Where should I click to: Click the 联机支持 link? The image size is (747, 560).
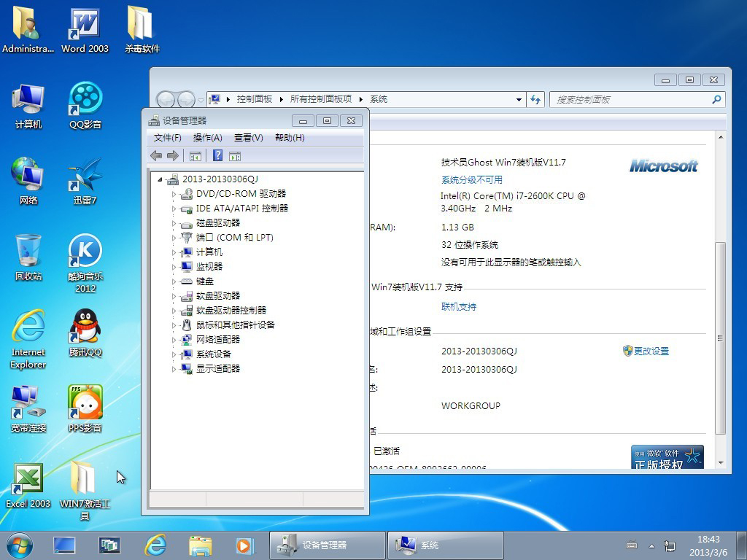tap(459, 307)
